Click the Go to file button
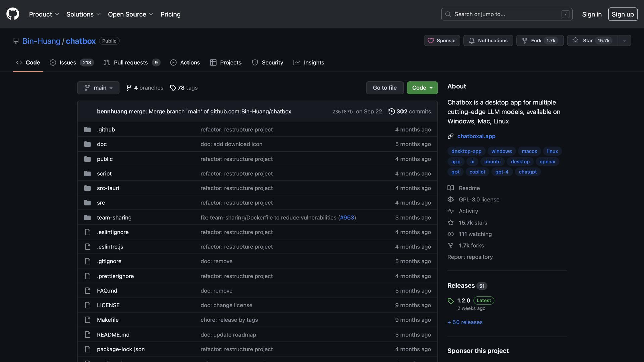This screenshot has height=362, width=644. [384, 88]
